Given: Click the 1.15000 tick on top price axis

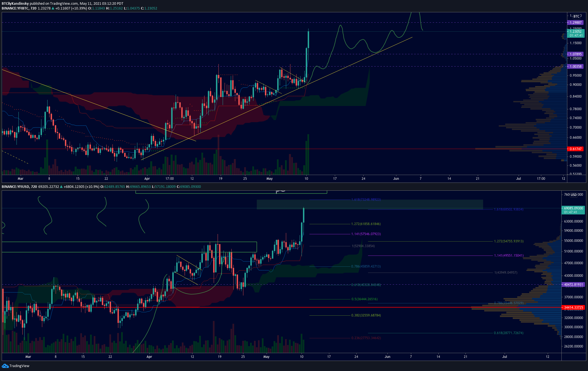Looking at the screenshot, I should tap(576, 43).
